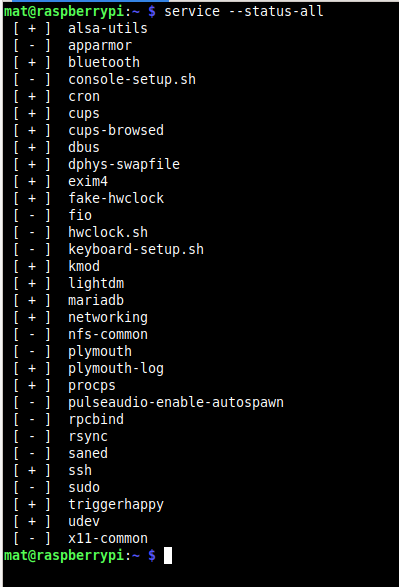Click the x11-common service text
Image resolution: width=399 pixels, height=587 pixels.
(x=108, y=538)
